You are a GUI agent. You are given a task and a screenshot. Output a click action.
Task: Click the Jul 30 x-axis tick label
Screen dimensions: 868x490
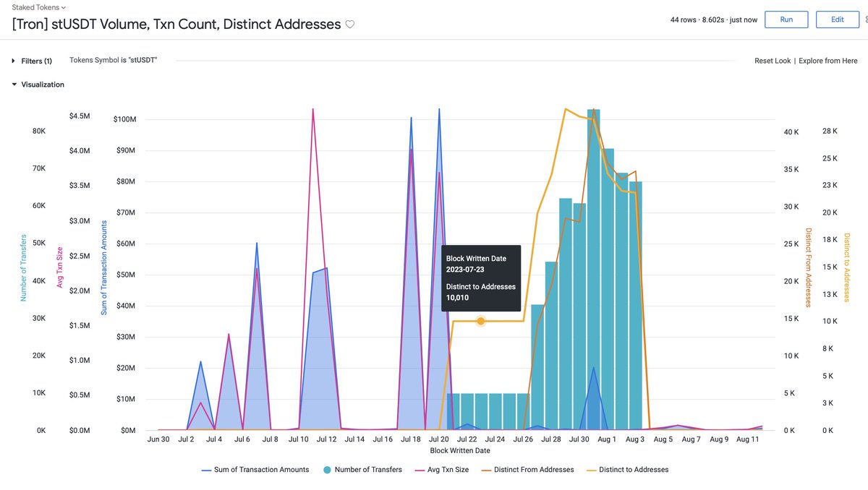[x=579, y=439]
